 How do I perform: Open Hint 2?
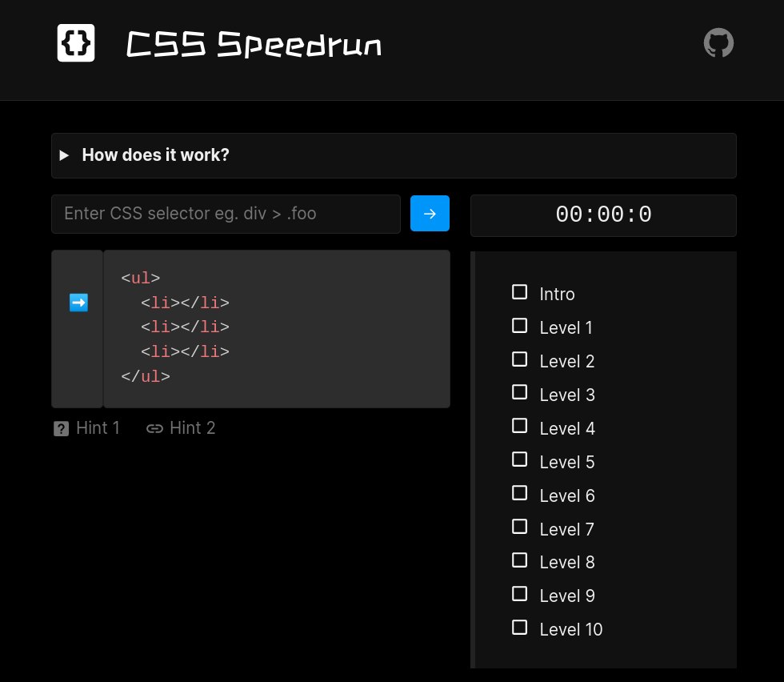[x=193, y=427]
